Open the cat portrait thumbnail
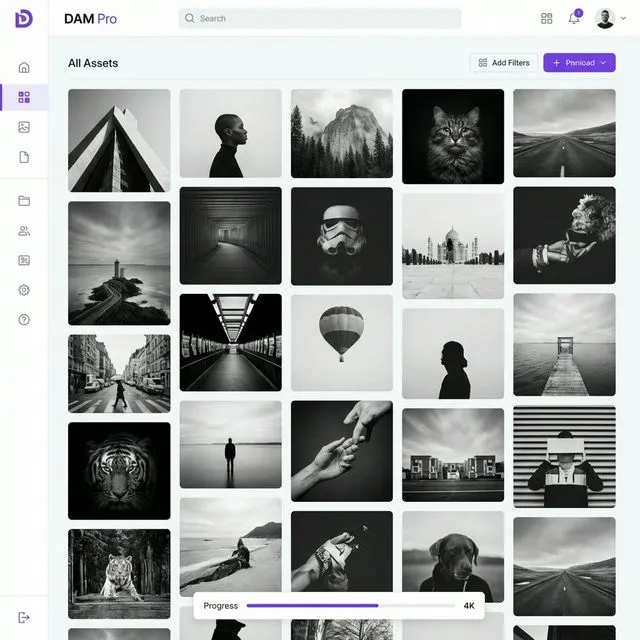This screenshot has height=640, width=640. (453, 136)
